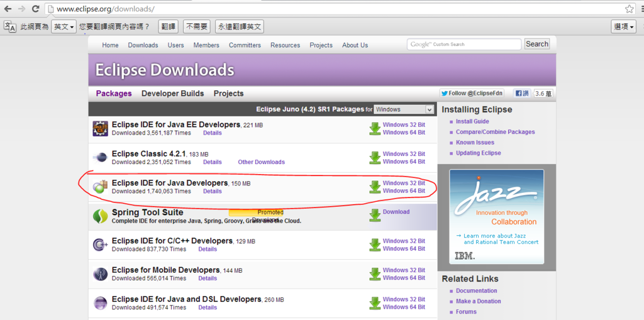The width and height of the screenshot is (644, 320).
Task: Click Other Downloads link for Eclipse Classic
Action: [261, 162]
